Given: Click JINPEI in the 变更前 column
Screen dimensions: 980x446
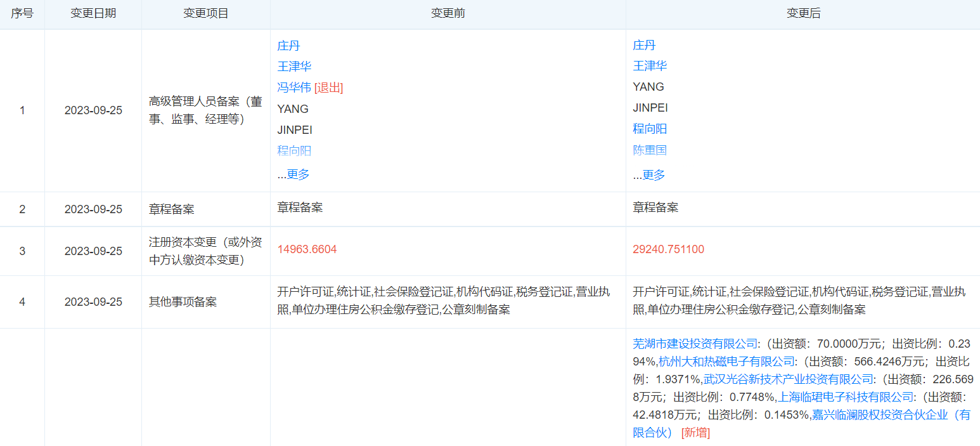Looking at the screenshot, I should [295, 129].
